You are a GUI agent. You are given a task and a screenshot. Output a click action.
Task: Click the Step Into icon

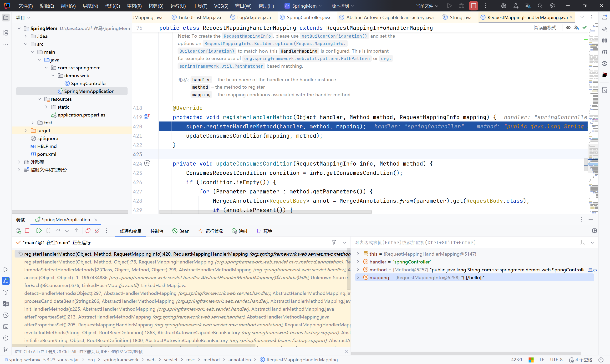pos(67,231)
